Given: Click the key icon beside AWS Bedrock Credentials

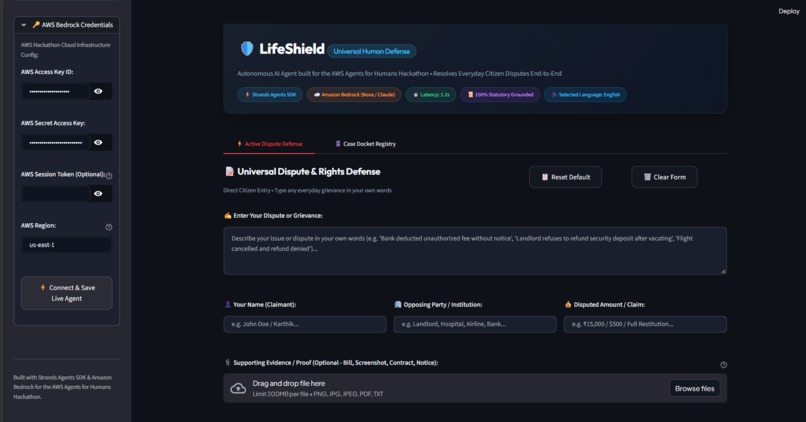Looking at the screenshot, I should (36, 25).
